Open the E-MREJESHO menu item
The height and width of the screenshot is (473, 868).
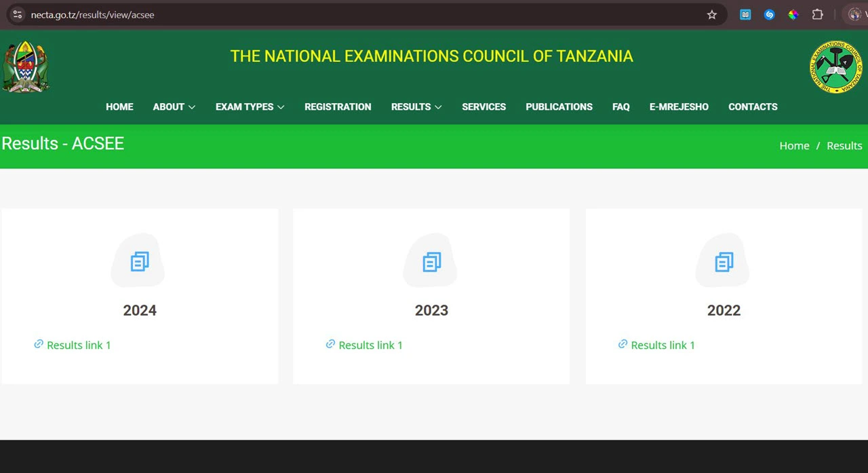click(679, 107)
